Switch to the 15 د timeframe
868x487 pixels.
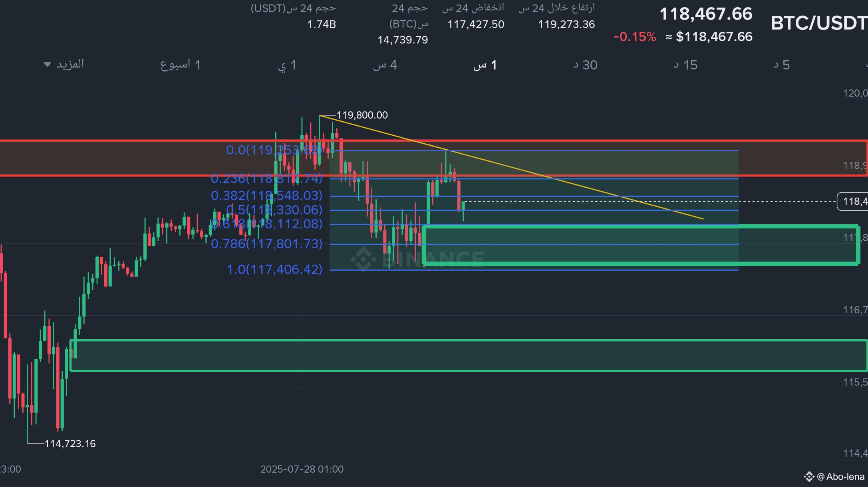[x=685, y=65]
